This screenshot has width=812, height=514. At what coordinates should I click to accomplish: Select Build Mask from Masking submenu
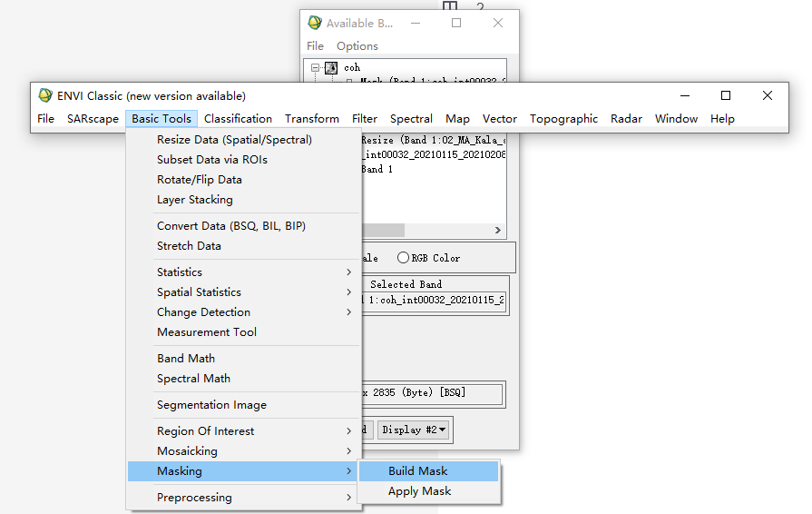(429, 471)
